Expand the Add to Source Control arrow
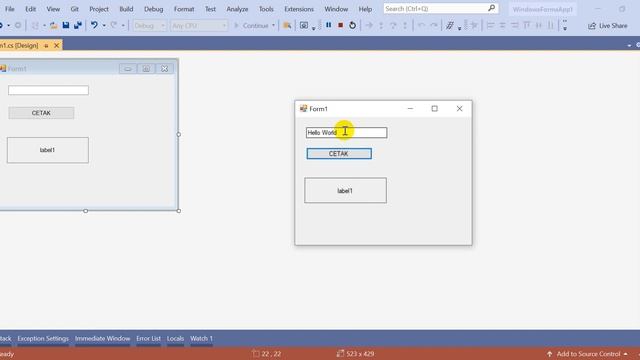The height and width of the screenshot is (360, 640). pyautogui.click(x=625, y=354)
